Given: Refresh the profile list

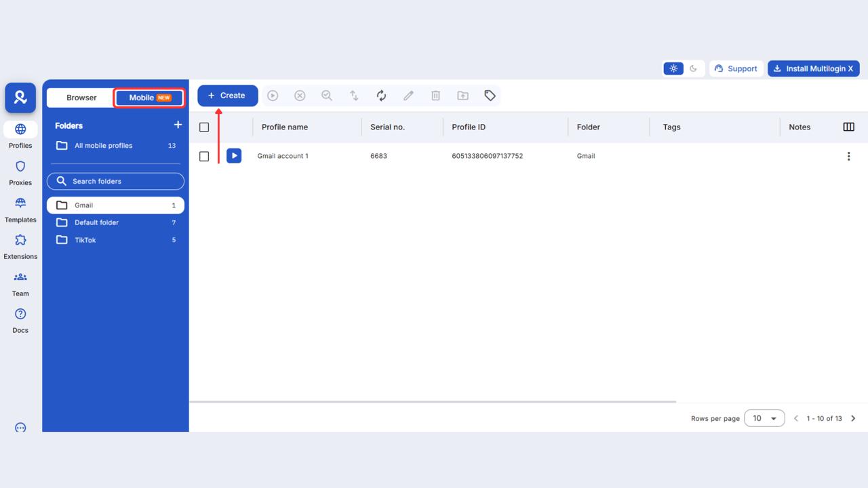Looking at the screenshot, I should (381, 96).
